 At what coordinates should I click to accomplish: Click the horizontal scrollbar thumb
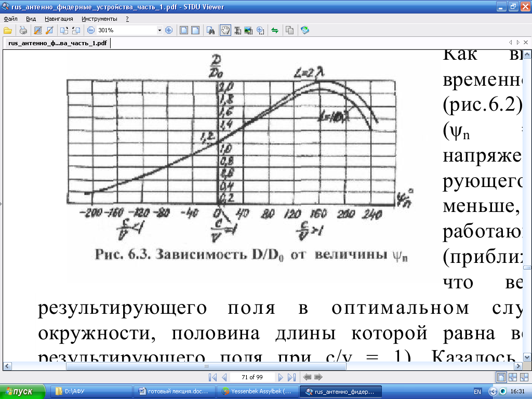(x=206, y=366)
